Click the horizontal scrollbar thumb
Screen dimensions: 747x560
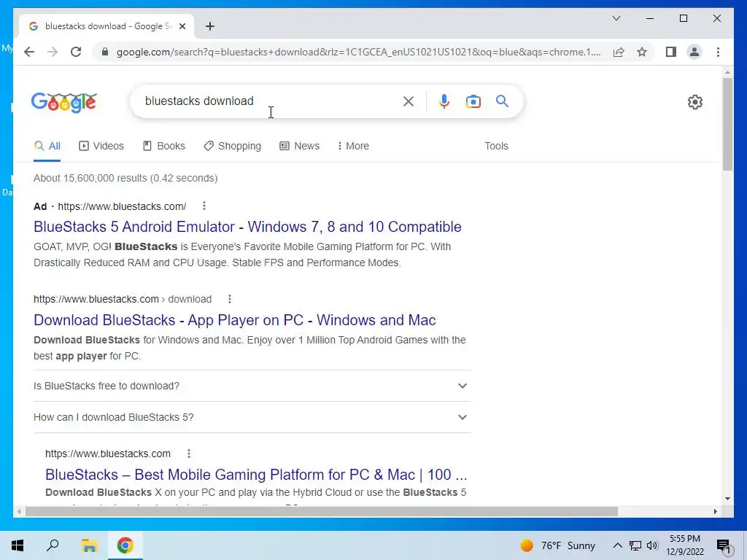coord(322,511)
